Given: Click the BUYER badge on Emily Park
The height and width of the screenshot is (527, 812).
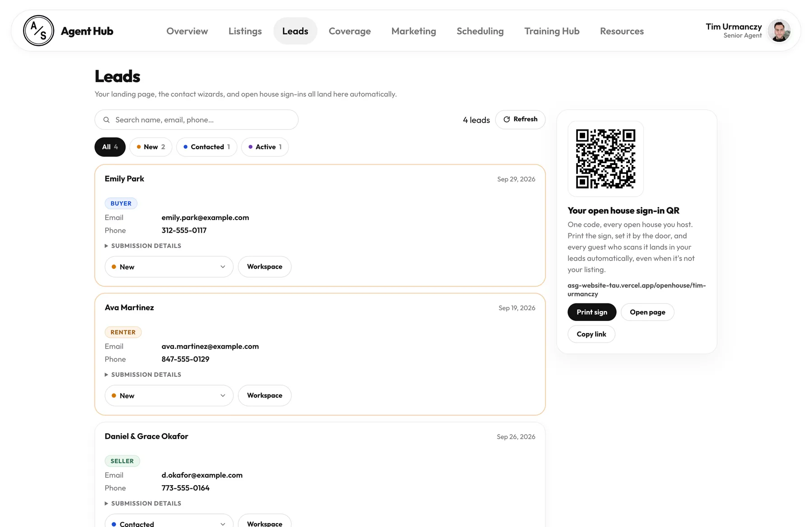Looking at the screenshot, I should tap(121, 203).
